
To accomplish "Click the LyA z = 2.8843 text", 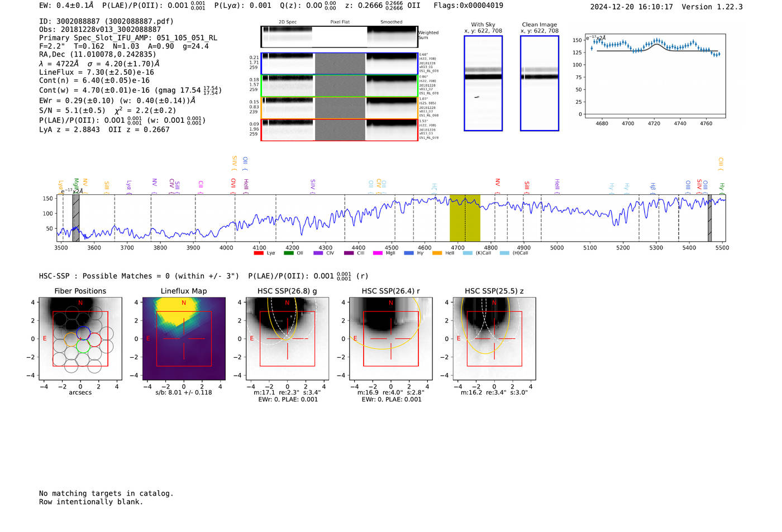I will pos(69,130).
